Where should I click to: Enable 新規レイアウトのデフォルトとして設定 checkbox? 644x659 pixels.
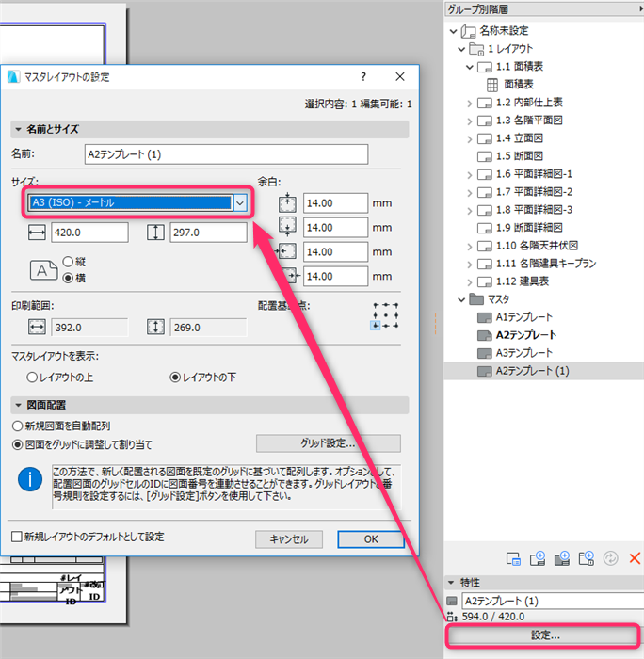tap(17, 537)
